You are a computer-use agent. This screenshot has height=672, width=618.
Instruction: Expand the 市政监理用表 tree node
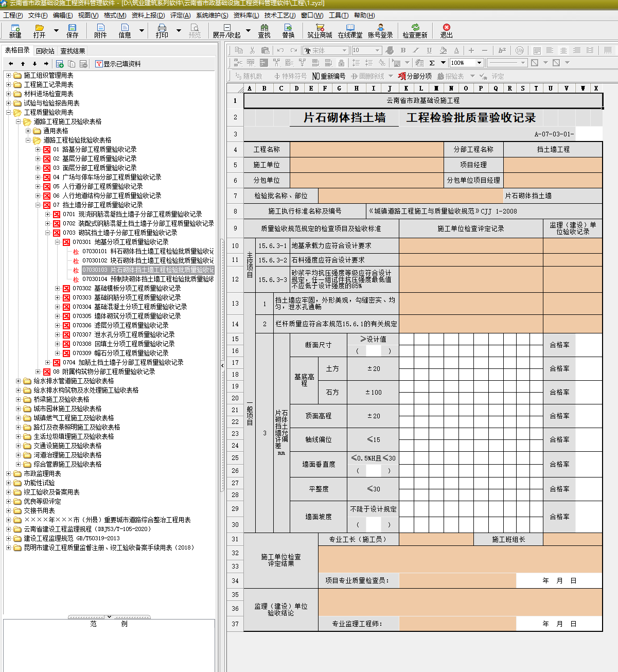point(8,474)
